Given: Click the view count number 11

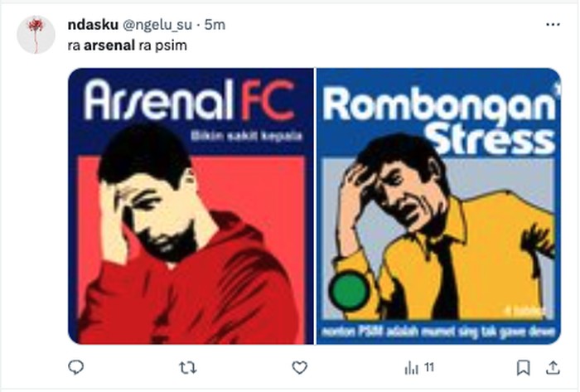Looking at the screenshot, I should (x=429, y=367).
